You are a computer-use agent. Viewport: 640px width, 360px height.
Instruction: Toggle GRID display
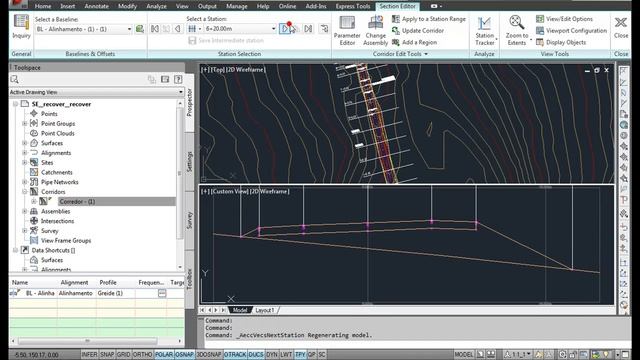pyautogui.click(x=123, y=354)
